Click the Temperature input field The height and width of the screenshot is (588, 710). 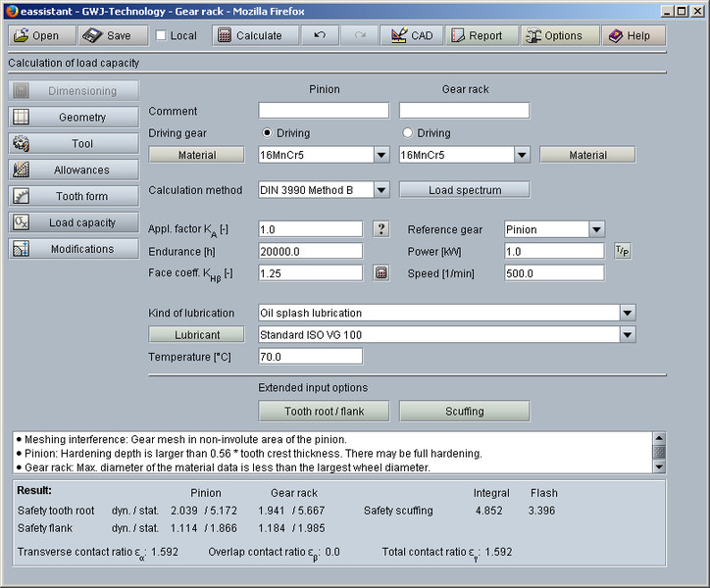(x=310, y=357)
